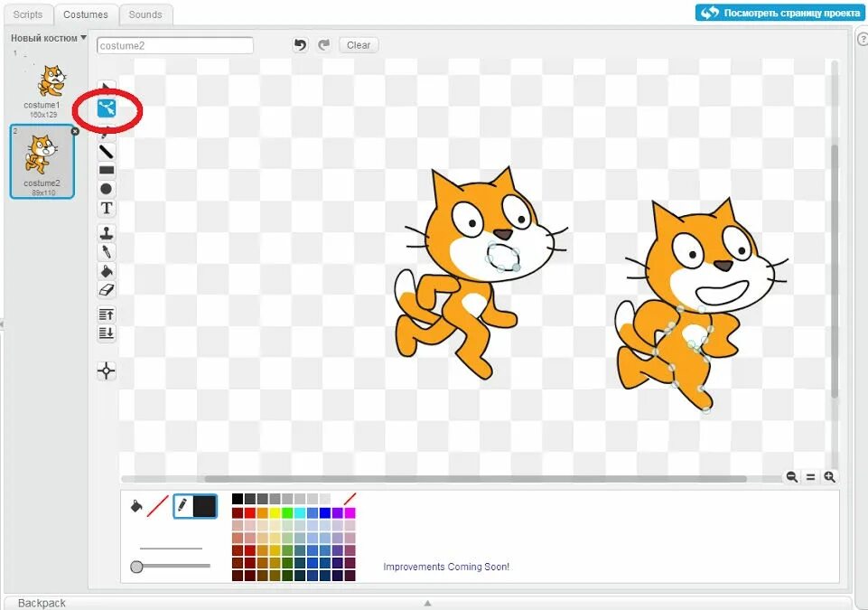The image size is (868, 610).
Task: Click the canvas horizontal scrollbar
Action: pos(475,478)
